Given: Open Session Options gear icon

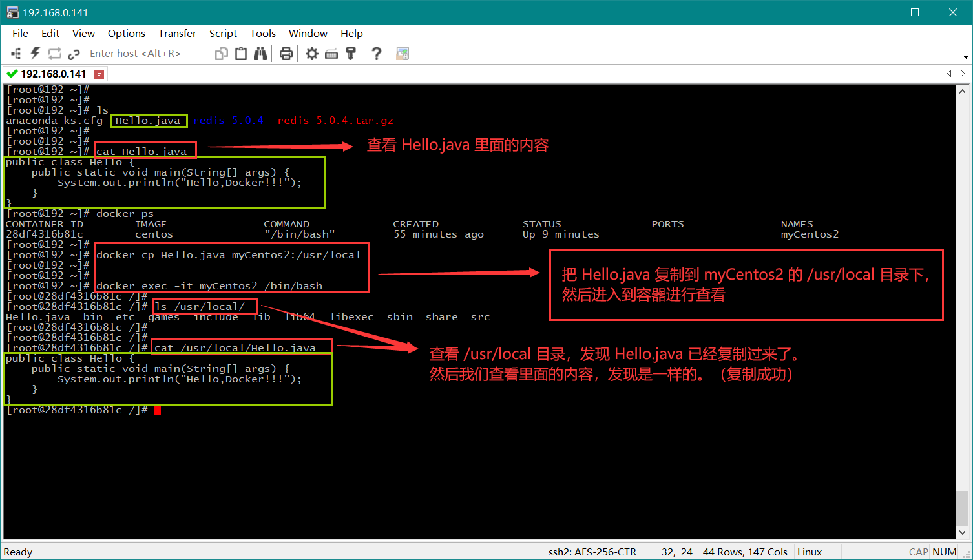Looking at the screenshot, I should coord(312,54).
